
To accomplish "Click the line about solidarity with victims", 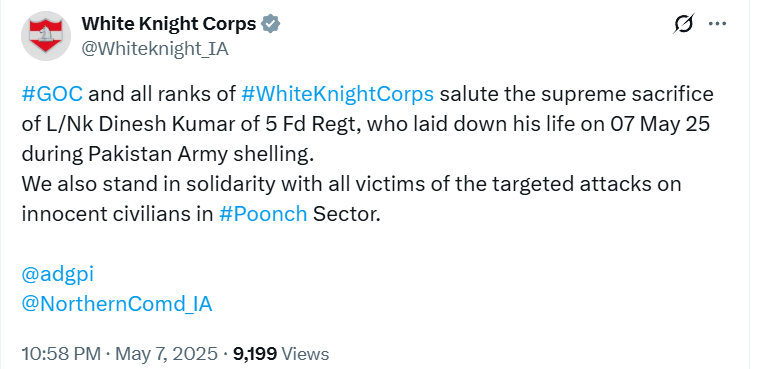I will click(x=351, y=184).
